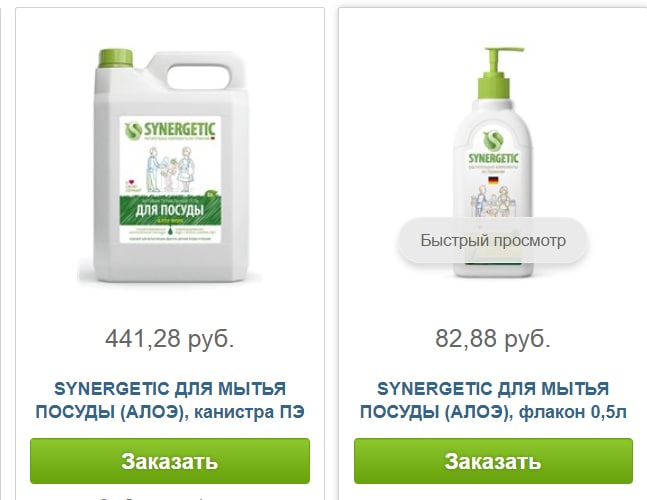647x500 pixels.
Task: Click the 82,88 руб. price
Action: (x=493, y=338)
